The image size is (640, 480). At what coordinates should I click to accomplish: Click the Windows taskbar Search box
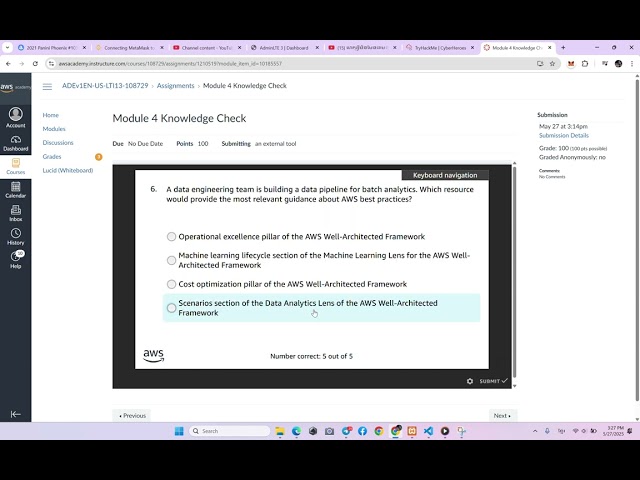229,431
